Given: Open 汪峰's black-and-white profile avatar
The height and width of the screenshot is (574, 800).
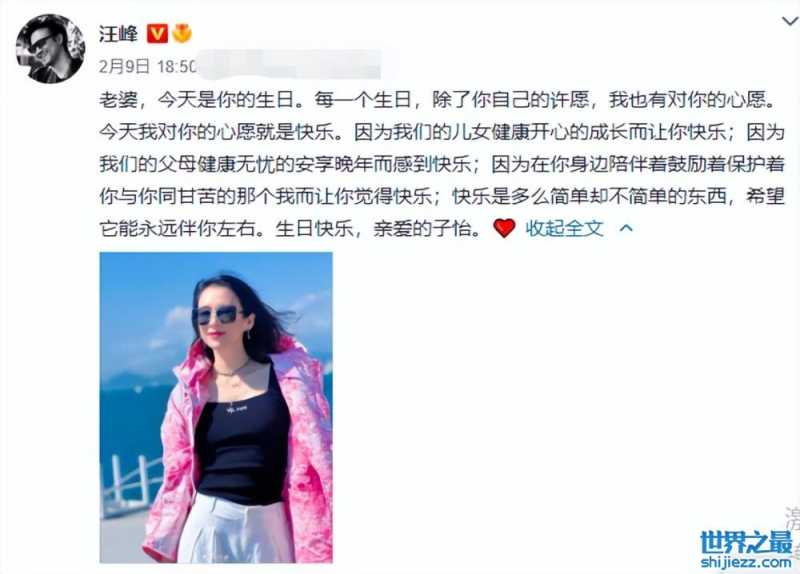Looking at the screenshot, I should pos(50,49).
